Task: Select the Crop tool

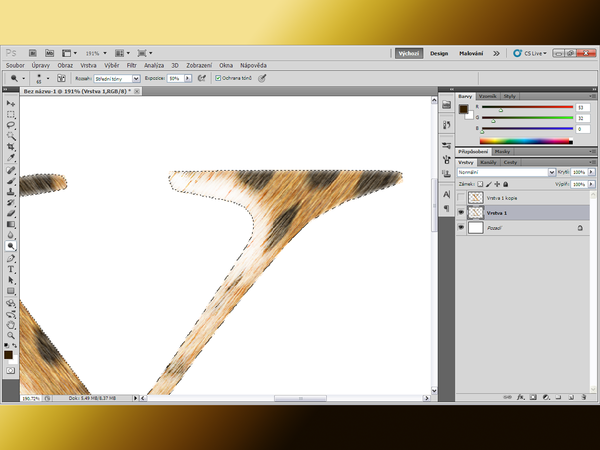Action: pyautogui.click(x=11, y=147)
